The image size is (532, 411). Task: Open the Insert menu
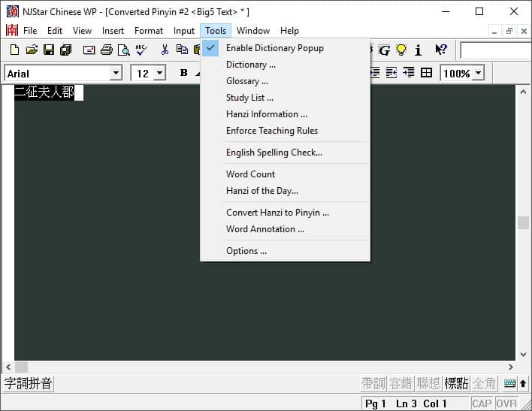pyautogui.click(x=113, y=31)
